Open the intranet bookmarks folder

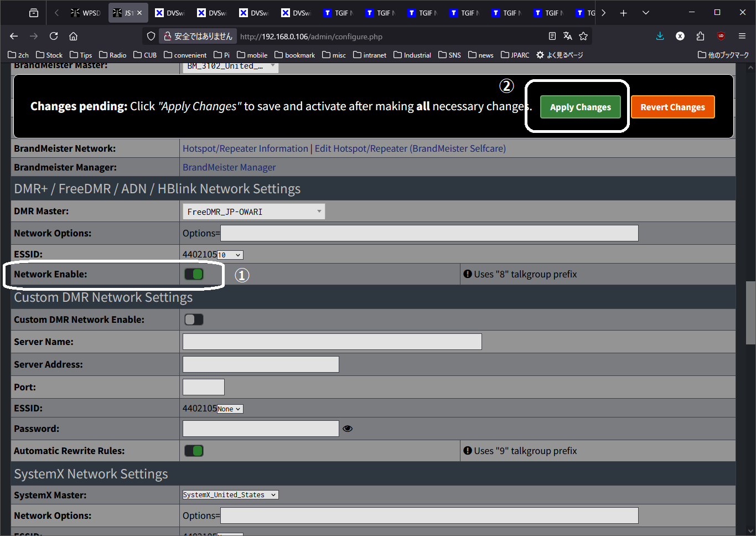[x=370, y=55]
